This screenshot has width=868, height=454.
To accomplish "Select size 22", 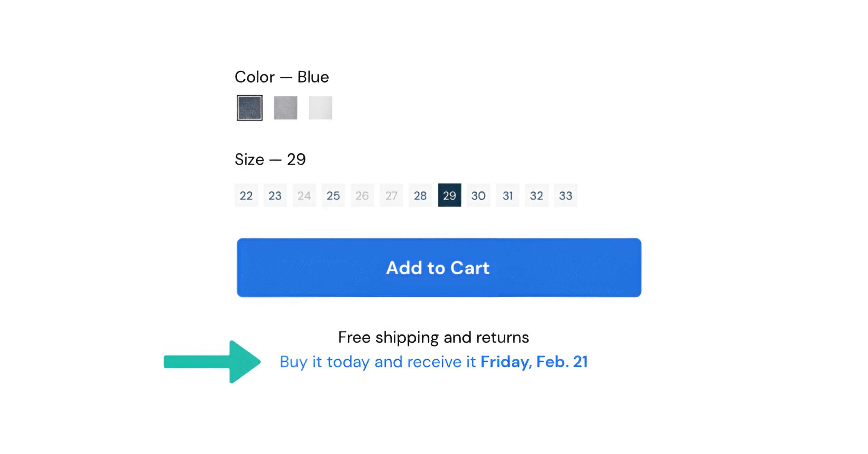I will coord(246,195).
